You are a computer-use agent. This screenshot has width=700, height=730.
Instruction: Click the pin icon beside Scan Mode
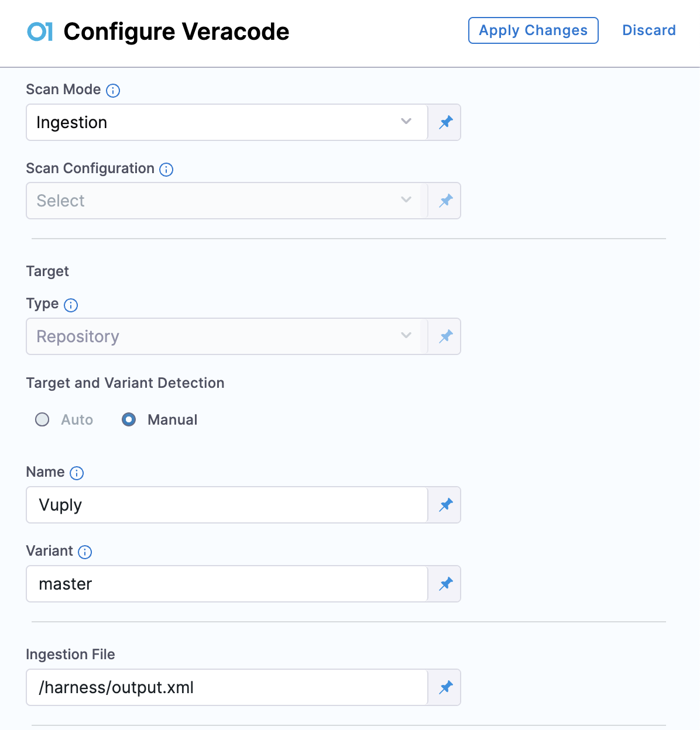coord(445,122)
